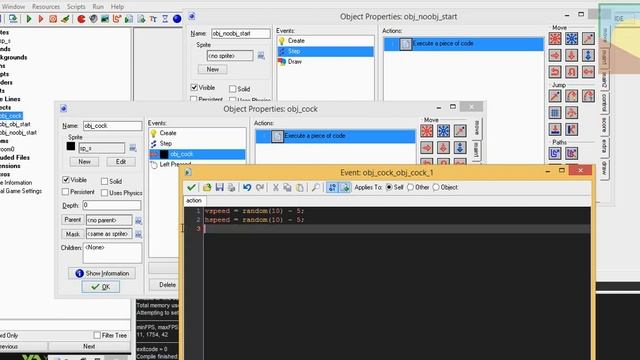Viewport: 640px width, 360px height.
Task: Open the Run menu
Action: pos(98,7)
